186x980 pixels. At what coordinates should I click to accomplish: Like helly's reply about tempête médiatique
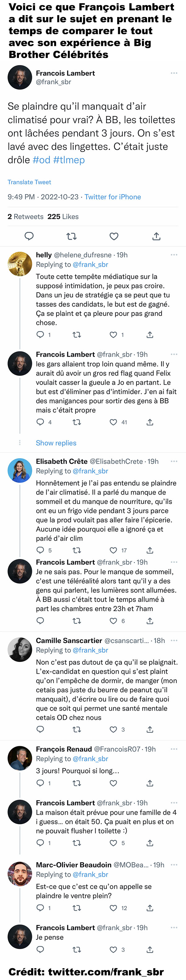[x=113, y=335]
